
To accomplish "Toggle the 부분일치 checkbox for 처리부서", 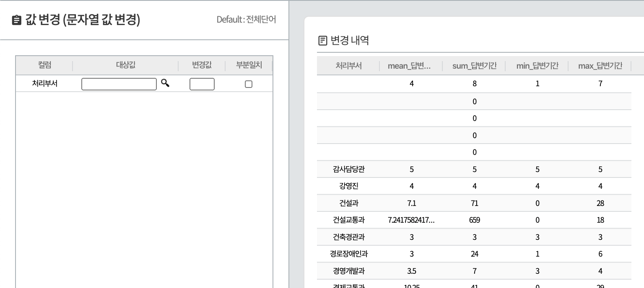I will (249, 84).
